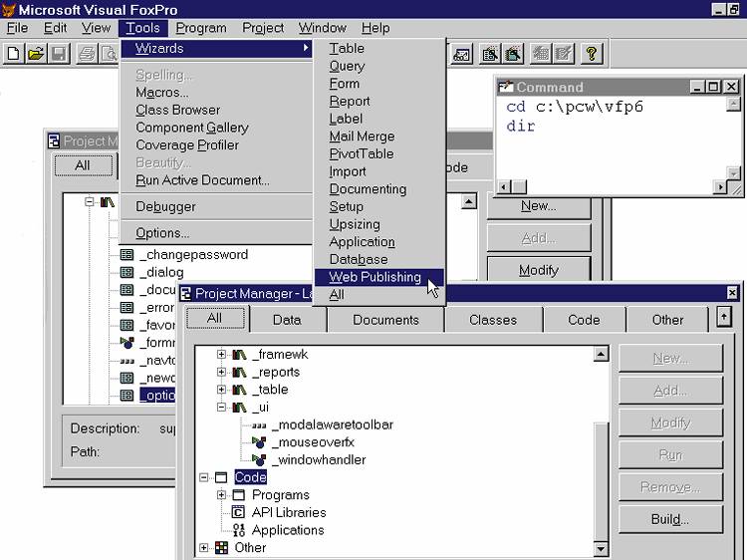Expand the _framewk tree node
This screenshot has height=560, width=747.
pos(221,355)
